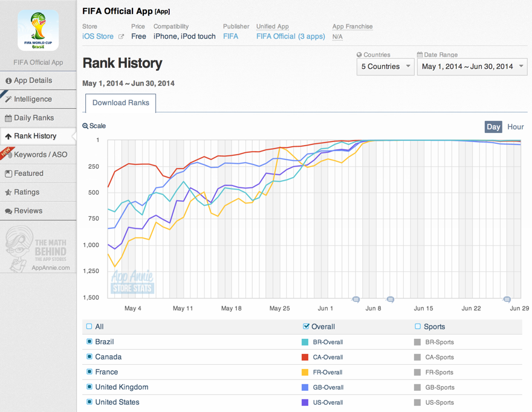Click the Reviews speech bubble icon
Viewport: 532px width, 412px height.
tap(8, 211)
